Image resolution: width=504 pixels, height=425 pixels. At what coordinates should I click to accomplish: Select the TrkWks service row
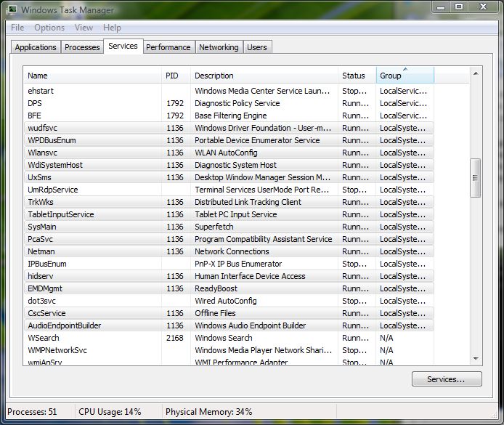(229, 202)
